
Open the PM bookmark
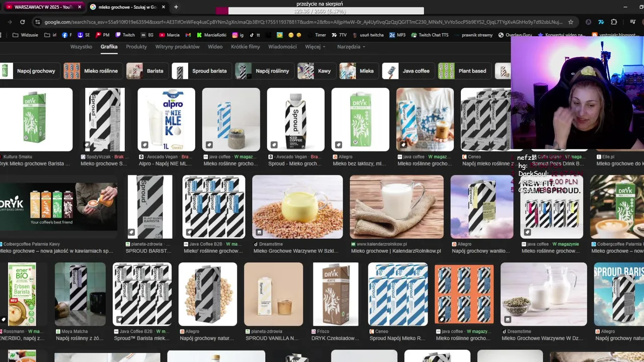pyautogui.click(x=103, y=35)
